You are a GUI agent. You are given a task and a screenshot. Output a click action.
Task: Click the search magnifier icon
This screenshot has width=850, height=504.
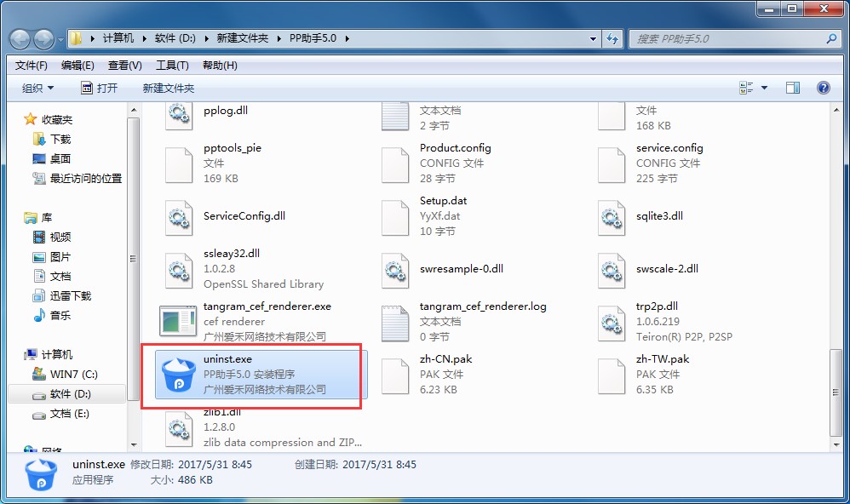831,38
